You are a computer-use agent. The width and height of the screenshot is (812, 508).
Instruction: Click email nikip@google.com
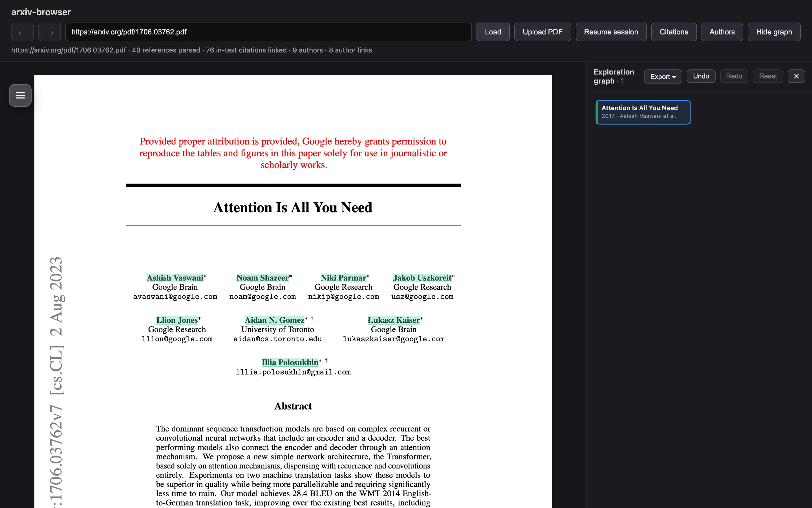point(343,297)
